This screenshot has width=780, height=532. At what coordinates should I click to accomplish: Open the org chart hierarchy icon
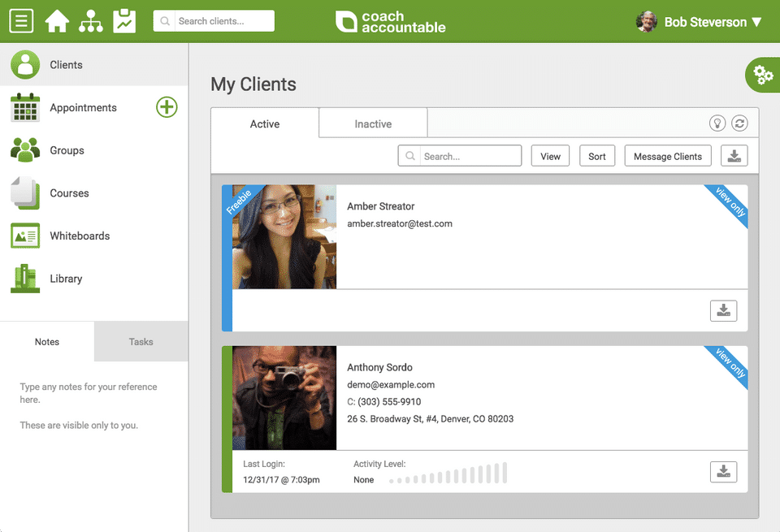click(x=90, y=21)
